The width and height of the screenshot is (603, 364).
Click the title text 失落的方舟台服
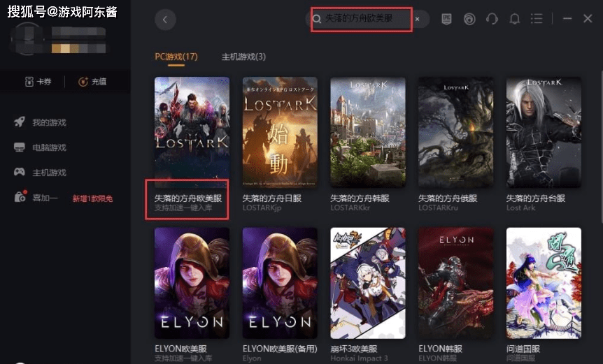536,198
